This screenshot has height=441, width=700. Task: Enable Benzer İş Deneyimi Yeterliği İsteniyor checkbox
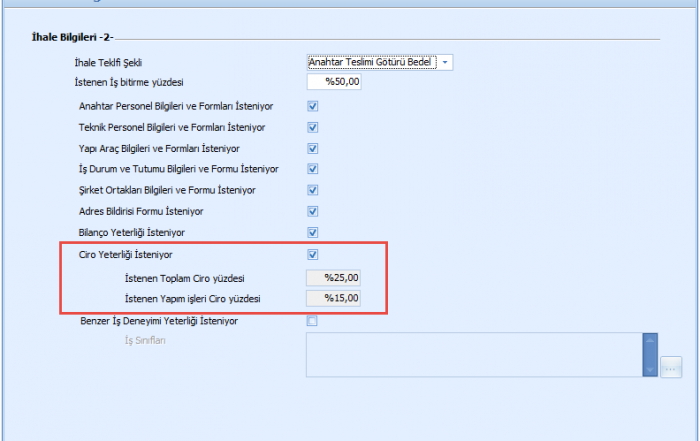(312, 321)
